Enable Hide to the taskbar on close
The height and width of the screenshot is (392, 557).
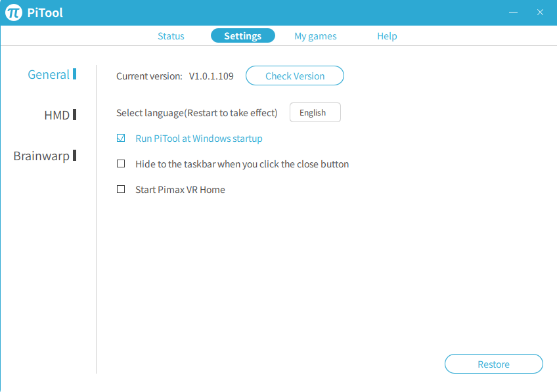click(121, 163)
